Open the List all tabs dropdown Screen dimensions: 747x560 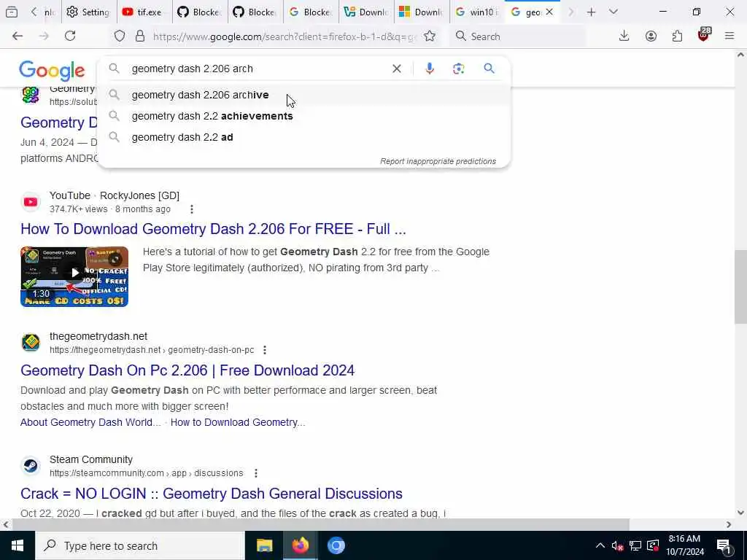(614, 12)
